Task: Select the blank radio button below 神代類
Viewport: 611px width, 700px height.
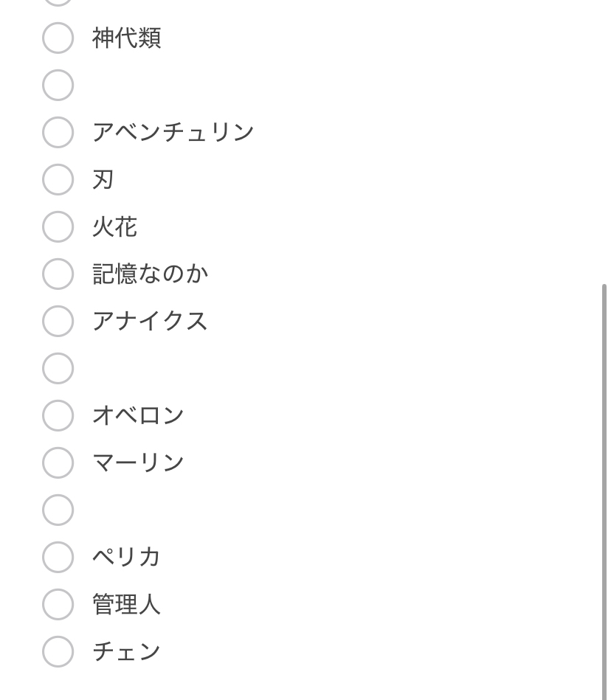Action: (58, 86)
